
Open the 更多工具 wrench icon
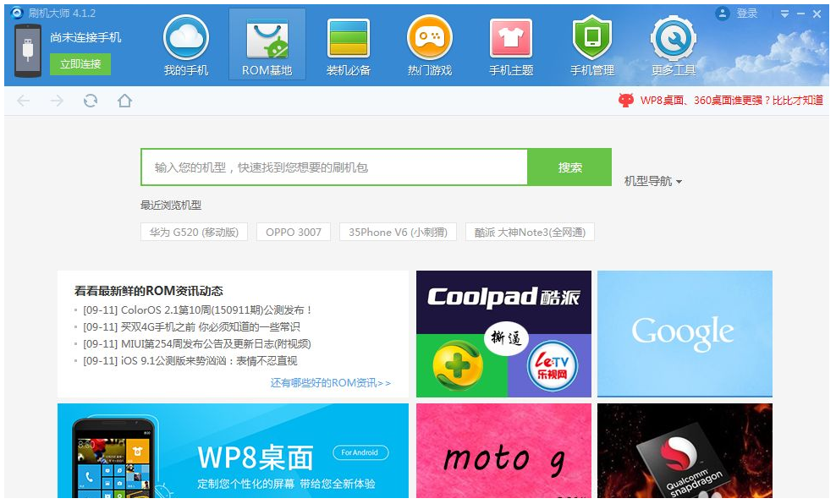pyautogui.click(x=674, y=40)
